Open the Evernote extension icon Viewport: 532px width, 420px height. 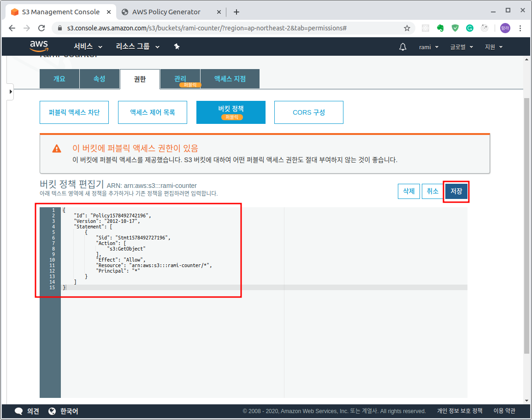pos(440,28)
